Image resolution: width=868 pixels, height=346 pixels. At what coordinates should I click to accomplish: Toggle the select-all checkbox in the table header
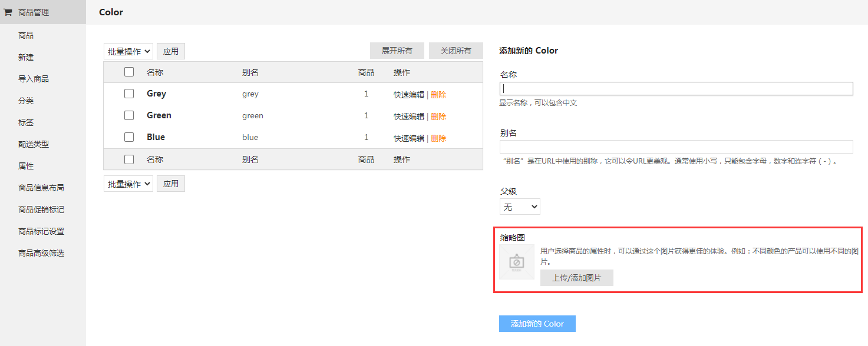[129, 72]
